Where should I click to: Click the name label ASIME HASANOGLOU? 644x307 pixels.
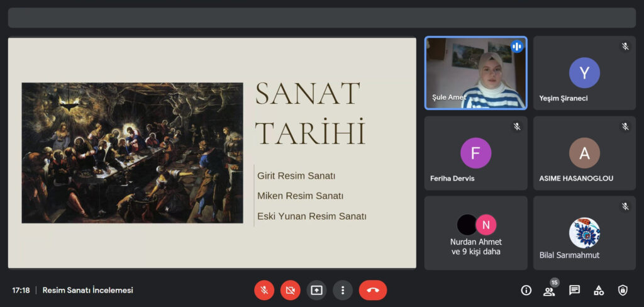point(576,179)
